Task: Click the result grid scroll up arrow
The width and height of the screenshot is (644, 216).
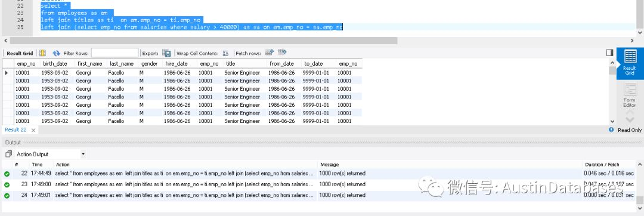Action: [612, 63]
